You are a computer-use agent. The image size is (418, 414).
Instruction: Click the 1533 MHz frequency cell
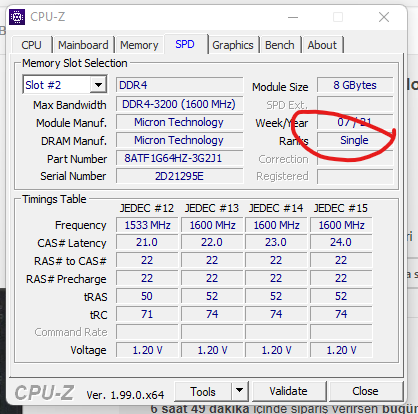(147, 225)
